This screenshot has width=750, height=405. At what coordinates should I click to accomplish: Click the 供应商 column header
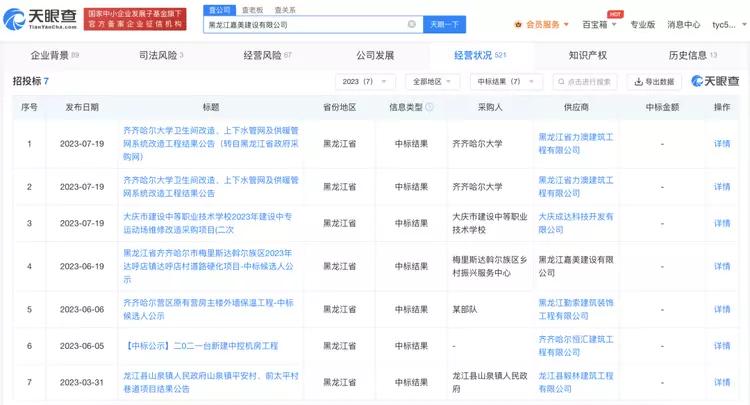point(576,107)
